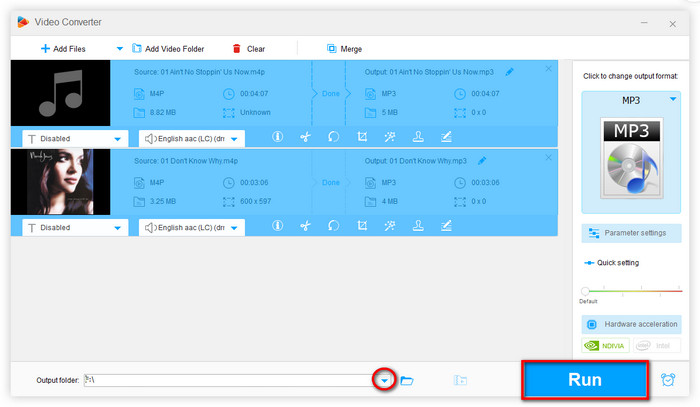700x407 pixels.
Task: Click the batch folder icon beside output path
Action: point(460,381)
